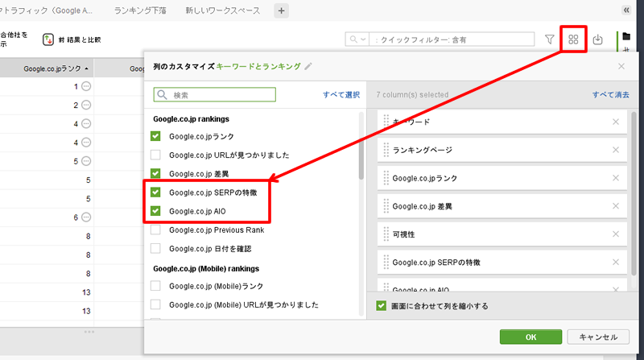Image resolution: width=644 pixels, height=360 pixels.
Task: Click the export download icon
Action: 597,39
